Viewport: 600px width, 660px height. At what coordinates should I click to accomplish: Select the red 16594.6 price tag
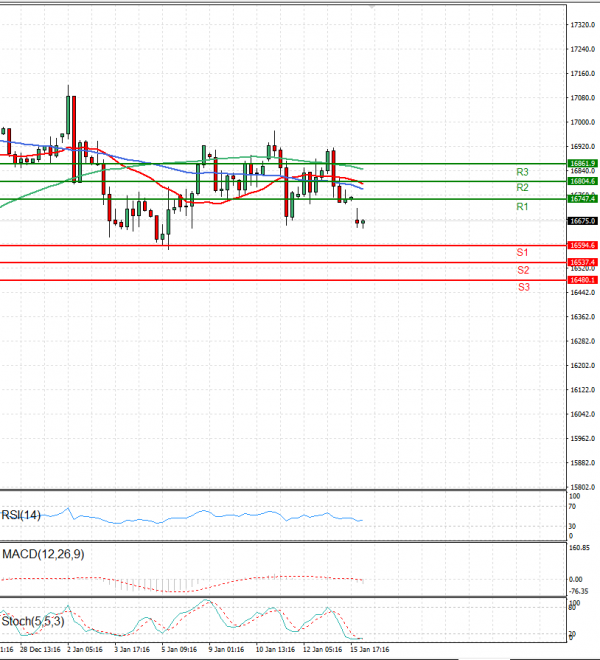583,245
